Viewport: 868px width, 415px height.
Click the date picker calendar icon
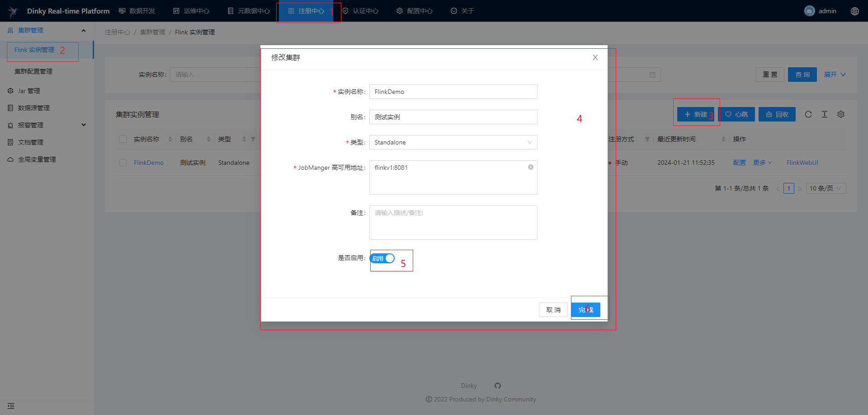coord(652,75)
